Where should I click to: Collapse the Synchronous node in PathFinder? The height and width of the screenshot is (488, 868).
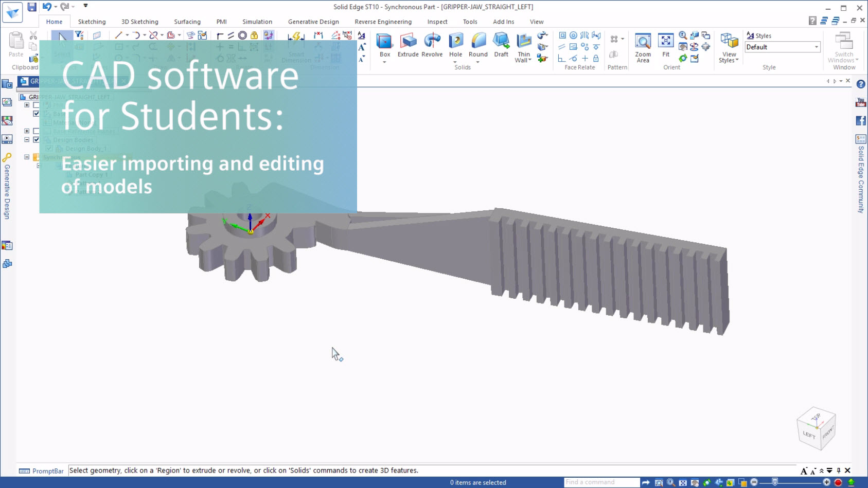pos(27,156)
